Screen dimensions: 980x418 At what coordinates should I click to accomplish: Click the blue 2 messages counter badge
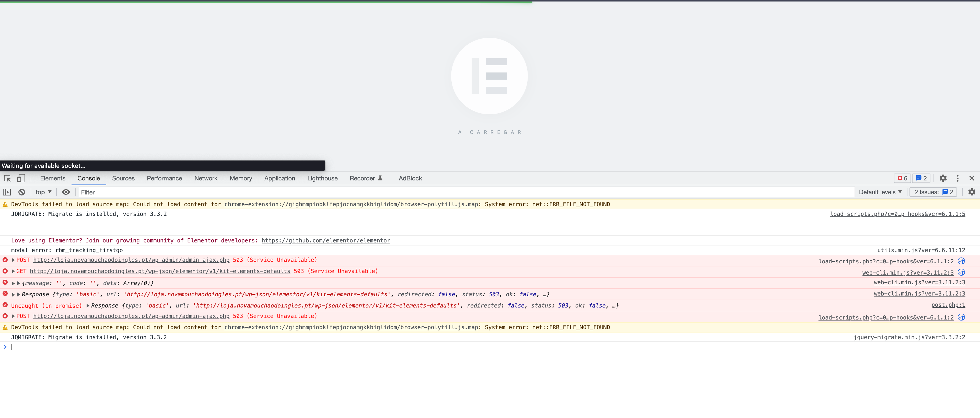click(x=921, y=178)
